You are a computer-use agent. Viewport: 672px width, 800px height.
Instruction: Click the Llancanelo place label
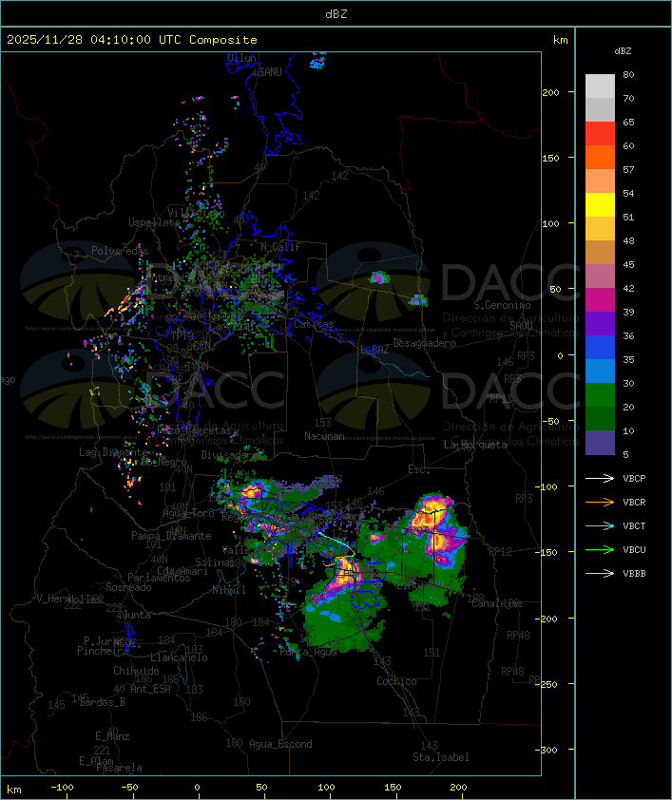click(x=179, y=657)
